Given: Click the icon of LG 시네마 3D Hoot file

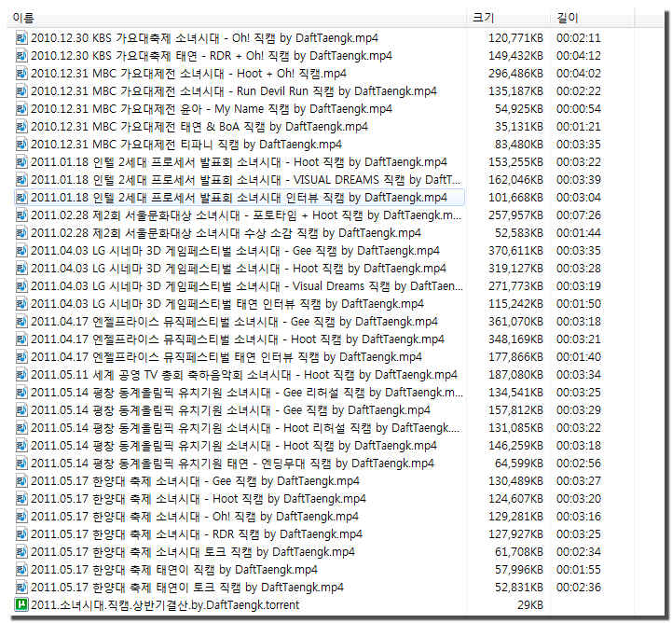Looking at the screenshot, I should [21, 269].
